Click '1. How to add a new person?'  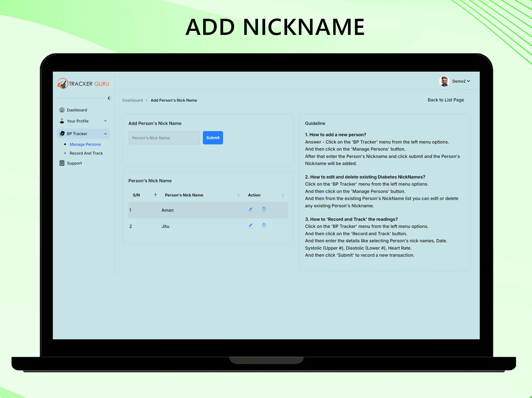coord(336,135)
